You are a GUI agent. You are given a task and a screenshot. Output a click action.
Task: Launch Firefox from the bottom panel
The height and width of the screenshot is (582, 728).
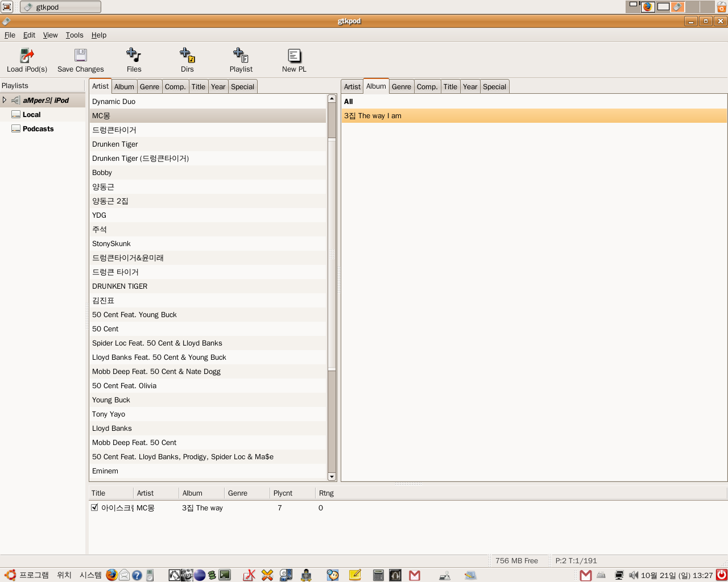point(111,575)
